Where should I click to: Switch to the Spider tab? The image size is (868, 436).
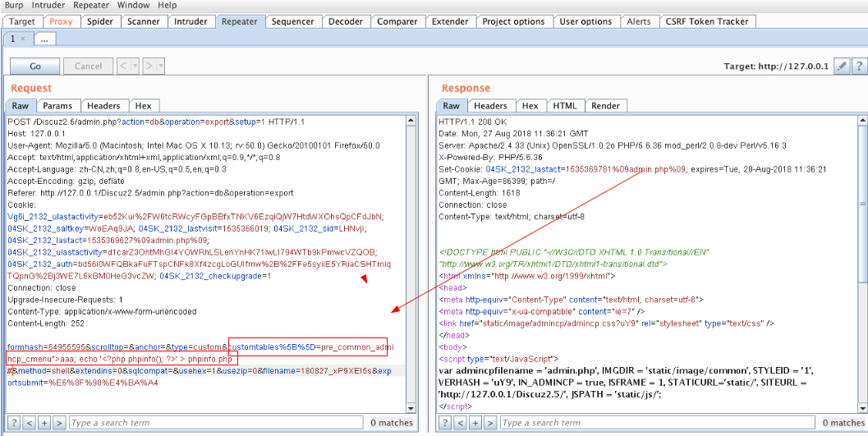click(100, 21)
